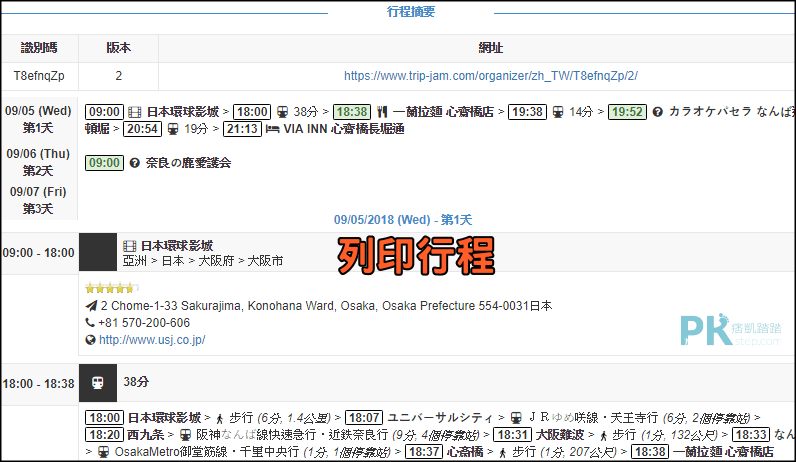Click the green 19:52 time box
796x462 pixels.
pyautogui.click(x=627, y=112)
